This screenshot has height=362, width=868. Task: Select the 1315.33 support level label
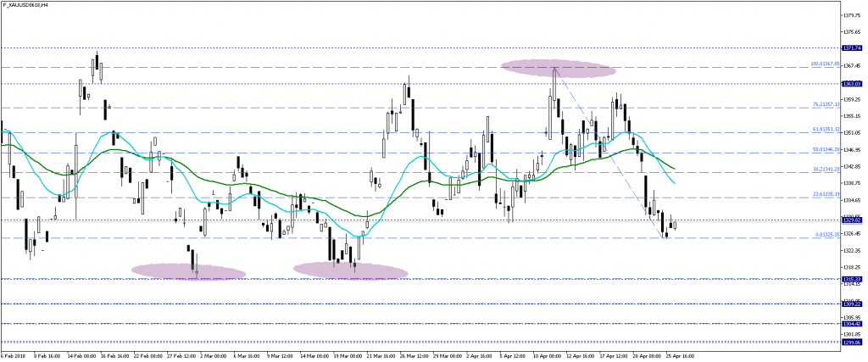pos(851,279)
